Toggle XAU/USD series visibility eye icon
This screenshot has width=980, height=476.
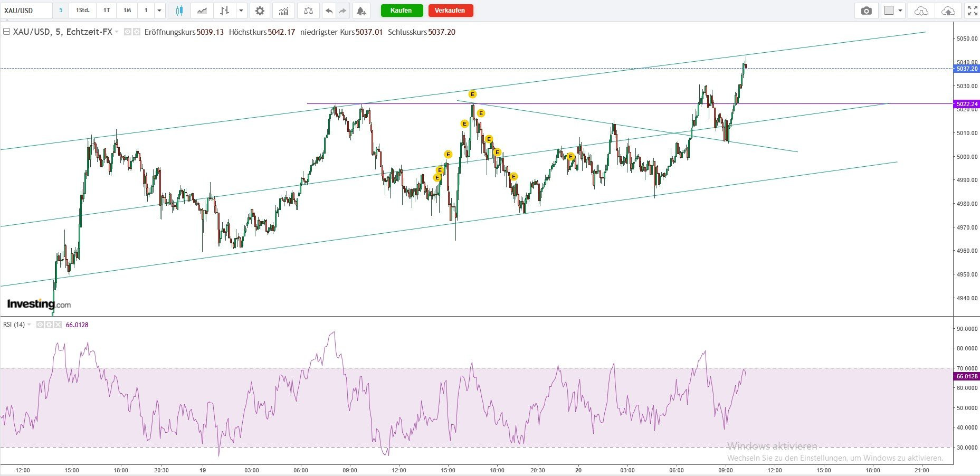(x=128, y=32)
